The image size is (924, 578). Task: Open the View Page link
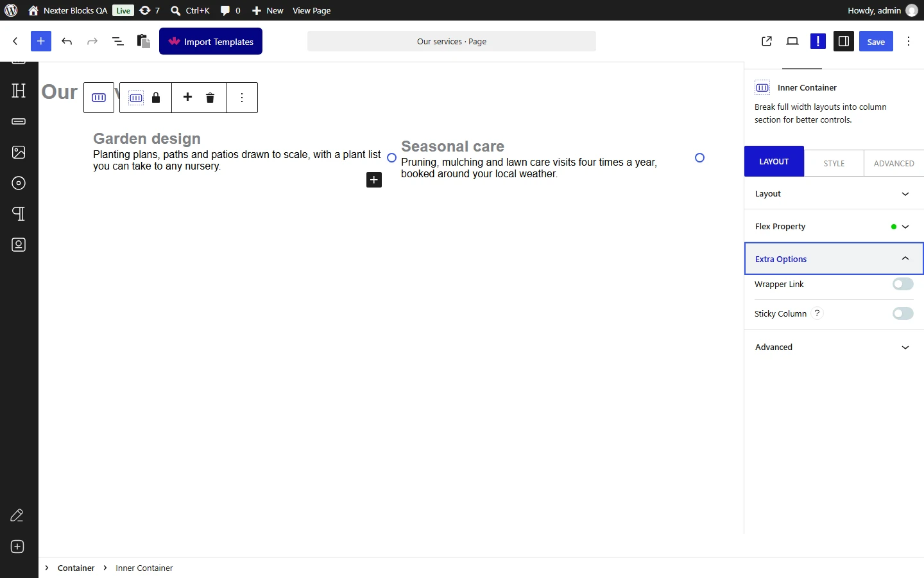coord(312,10)
